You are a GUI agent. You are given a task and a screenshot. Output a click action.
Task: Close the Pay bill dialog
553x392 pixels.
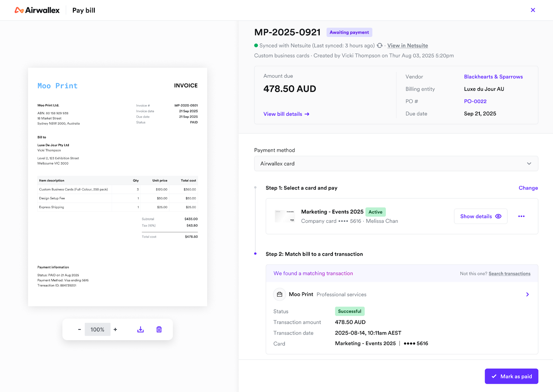coord(533,10)
